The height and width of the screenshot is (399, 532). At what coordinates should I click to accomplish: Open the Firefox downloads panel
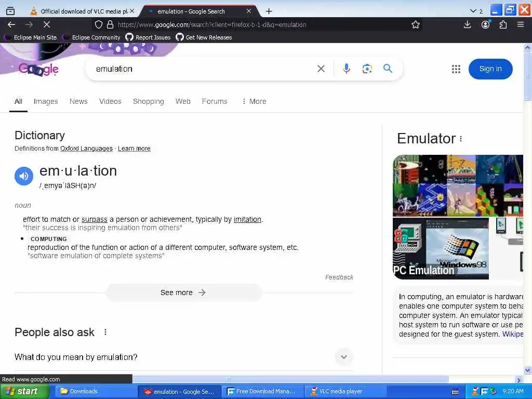[x=467, y=24]
